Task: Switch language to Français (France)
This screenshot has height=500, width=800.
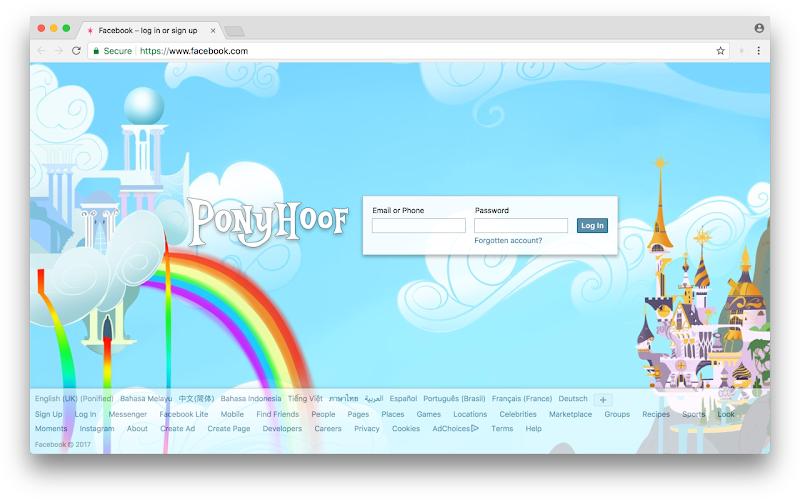Action: tap(522, 398)
